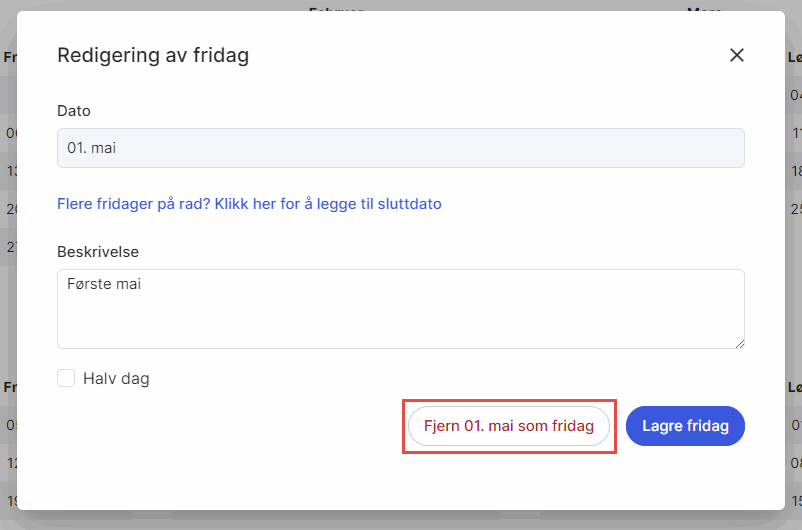Viewport: 802px width, 530px height.
Task: Focus the Beskrivelse text area
Action: (400, 309)
